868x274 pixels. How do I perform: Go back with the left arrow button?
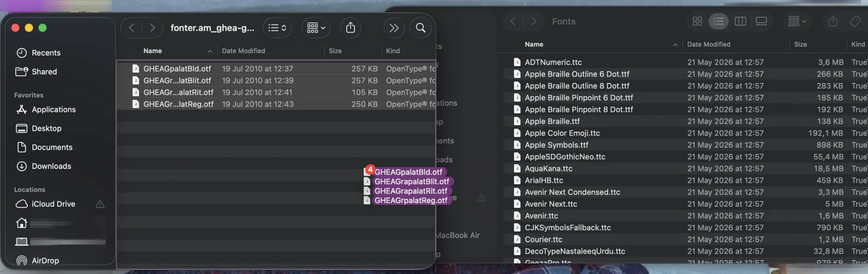pyautogui.click(x=132, y=28)
